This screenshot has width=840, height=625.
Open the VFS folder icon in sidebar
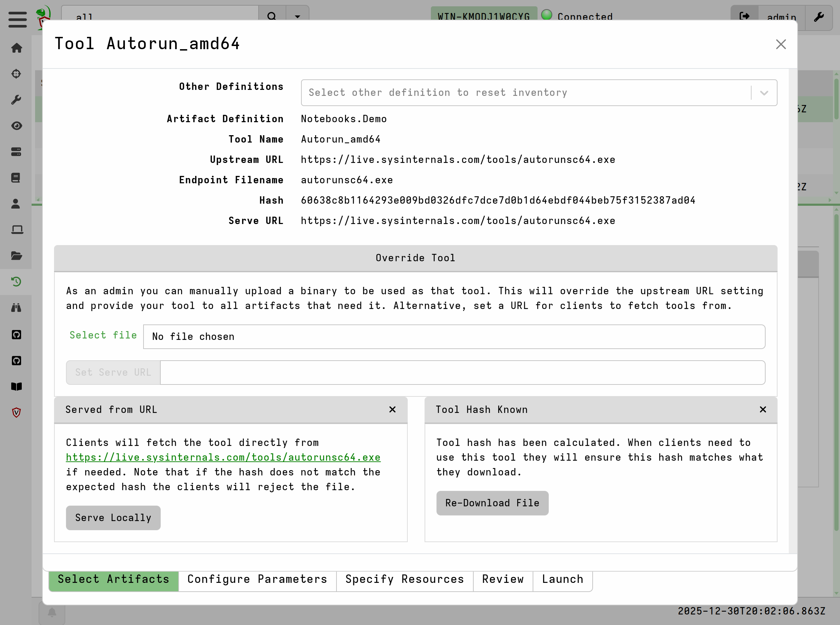click(16, 256)
